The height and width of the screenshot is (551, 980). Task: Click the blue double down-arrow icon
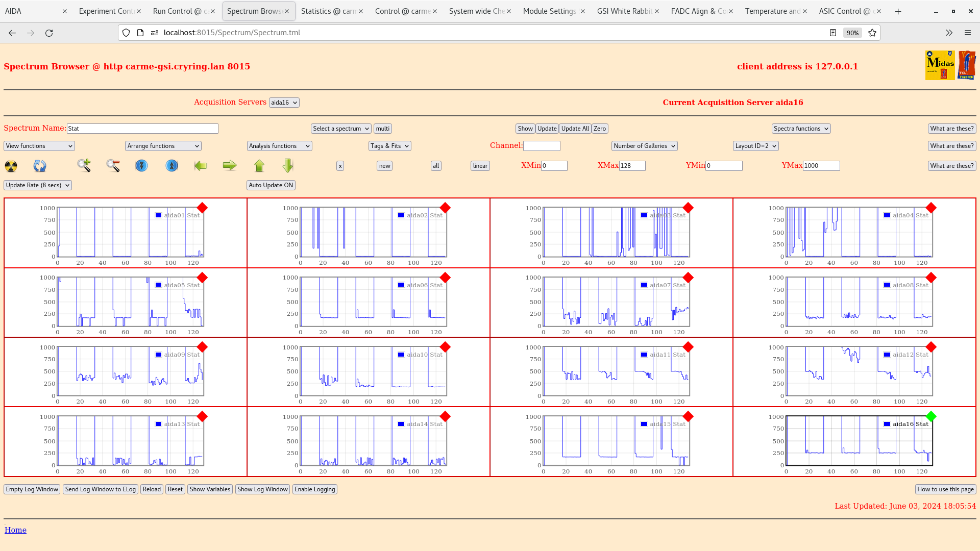141,166
